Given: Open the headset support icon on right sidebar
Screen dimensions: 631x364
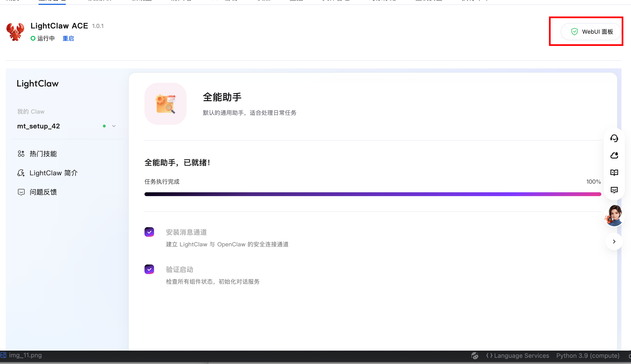Looking at the screenshot, I should (614, 138).
